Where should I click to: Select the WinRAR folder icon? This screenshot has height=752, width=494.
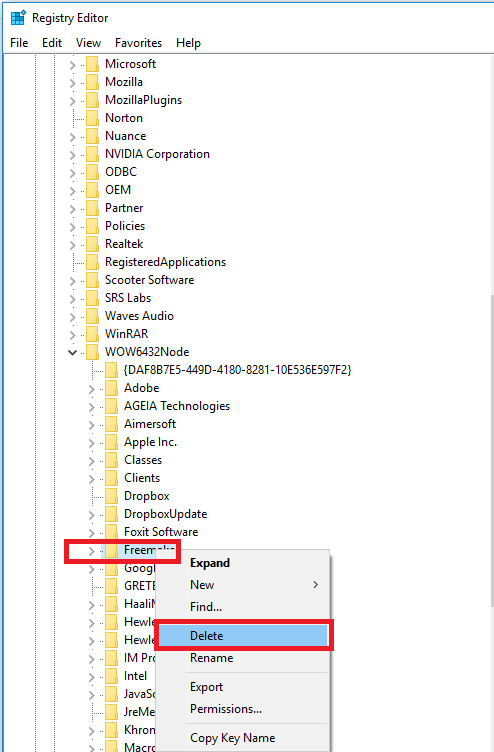(x=93, y=334)
